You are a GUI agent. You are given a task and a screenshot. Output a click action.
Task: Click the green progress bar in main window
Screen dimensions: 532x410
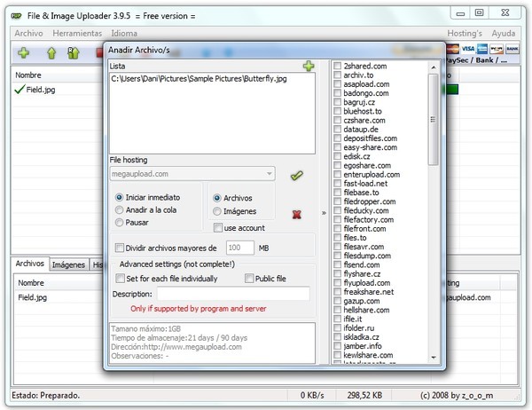pyautogui.click(x=452, y=90)
